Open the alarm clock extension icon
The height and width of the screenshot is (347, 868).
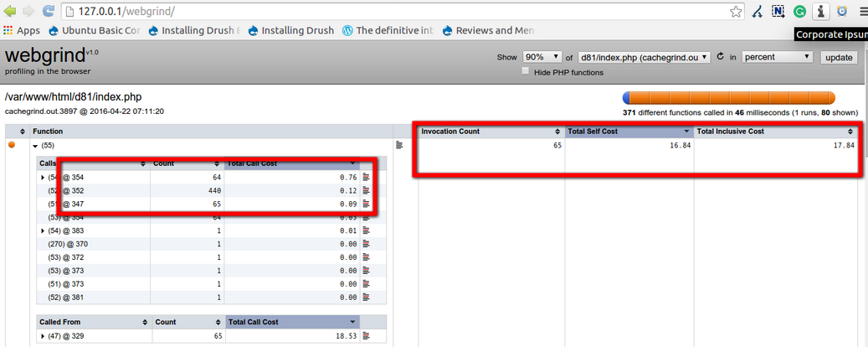(x=842, y=11)
